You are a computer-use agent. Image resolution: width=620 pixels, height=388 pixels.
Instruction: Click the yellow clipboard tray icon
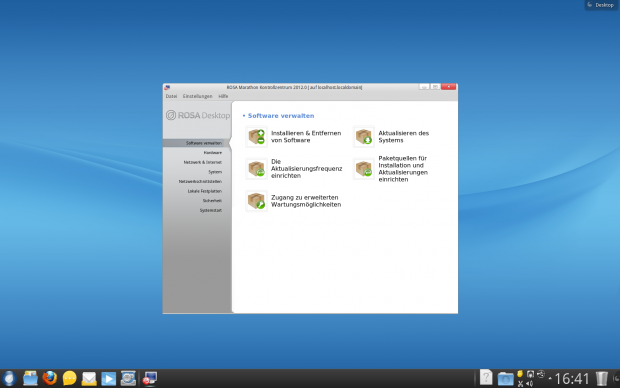coord(520,374)
